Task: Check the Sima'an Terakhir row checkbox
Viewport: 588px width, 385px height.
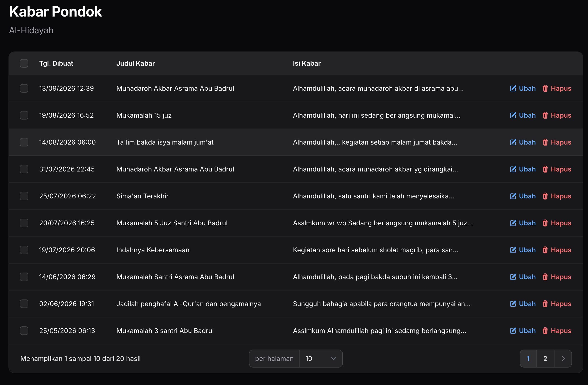Action: pyautogui.click(x=24, y=196)
